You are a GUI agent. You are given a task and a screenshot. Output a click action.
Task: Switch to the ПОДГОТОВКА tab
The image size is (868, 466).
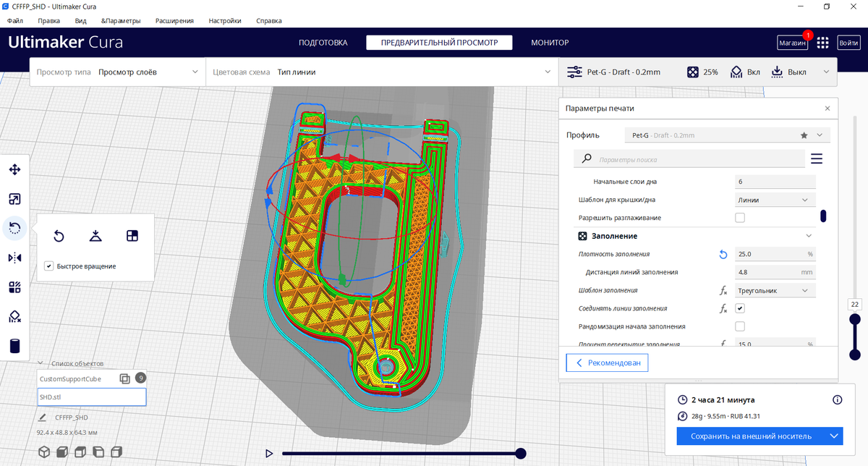(x=323, y=43)
